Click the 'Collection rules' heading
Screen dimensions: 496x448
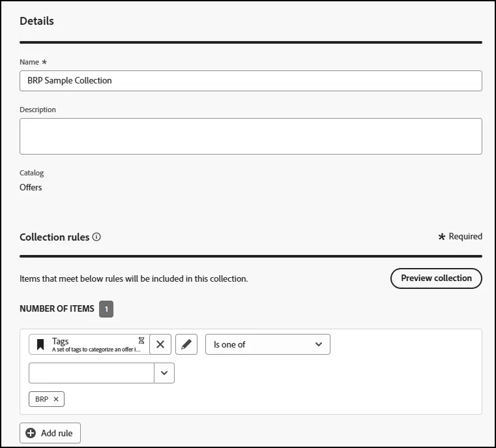click(54, 237)
